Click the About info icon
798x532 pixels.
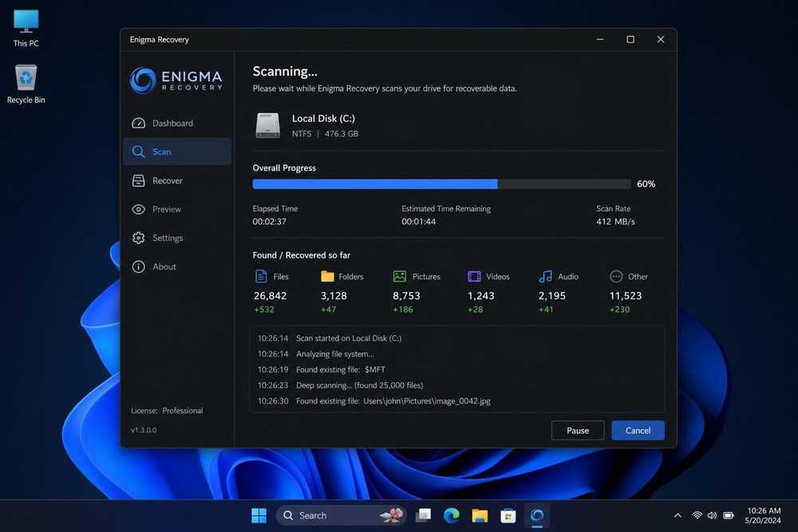click(138, 266)
